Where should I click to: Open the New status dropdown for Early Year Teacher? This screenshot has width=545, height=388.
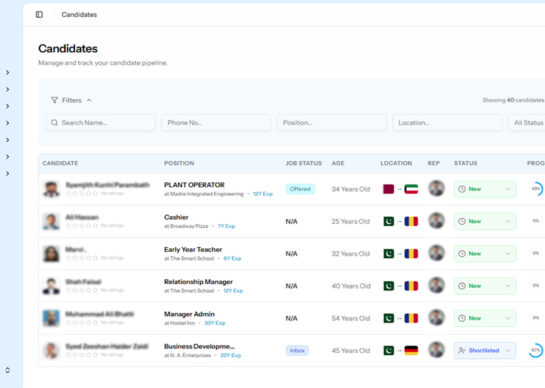[485, 253]
